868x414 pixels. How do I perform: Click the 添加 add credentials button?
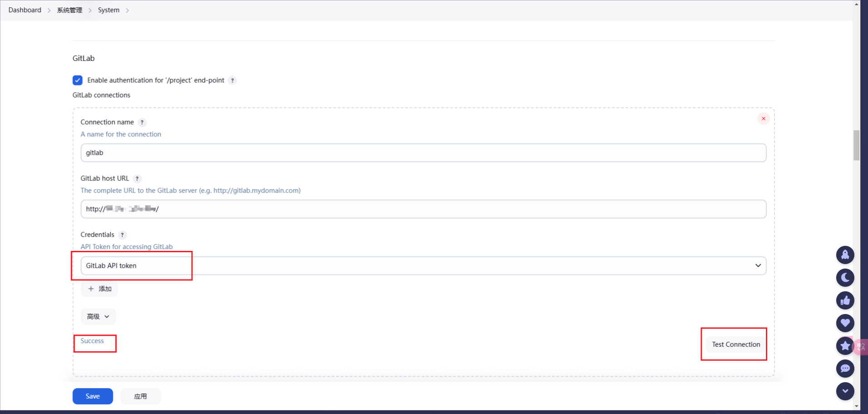click(x=99, y=289)
